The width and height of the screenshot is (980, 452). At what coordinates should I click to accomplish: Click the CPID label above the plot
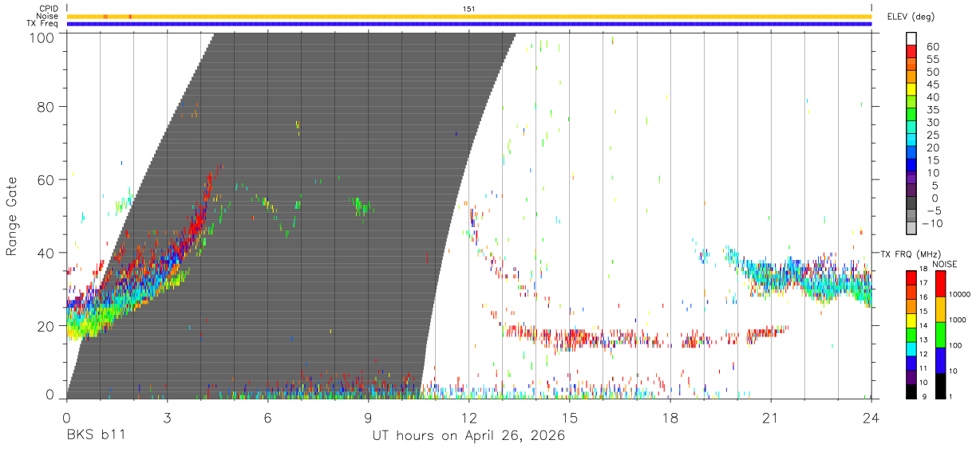(48, 9)
